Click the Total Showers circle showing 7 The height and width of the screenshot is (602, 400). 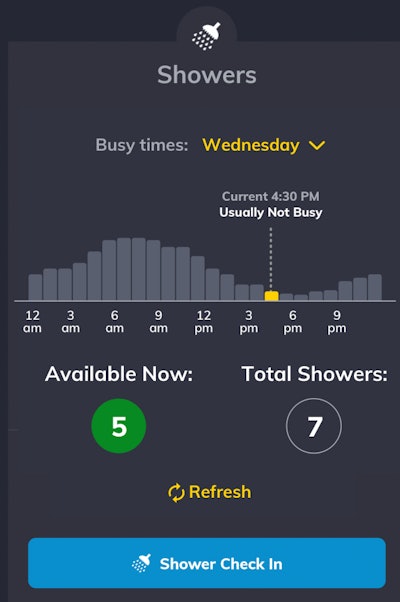click(314, 426)
